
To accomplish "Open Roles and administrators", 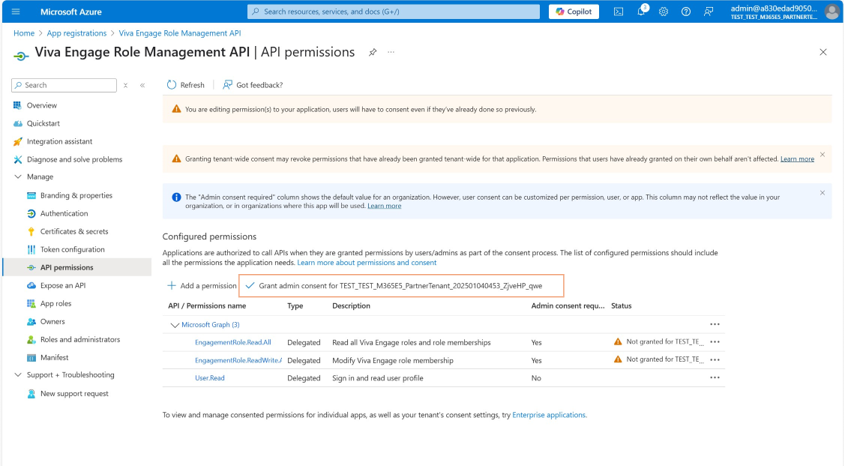I will [x=80, y=340].
